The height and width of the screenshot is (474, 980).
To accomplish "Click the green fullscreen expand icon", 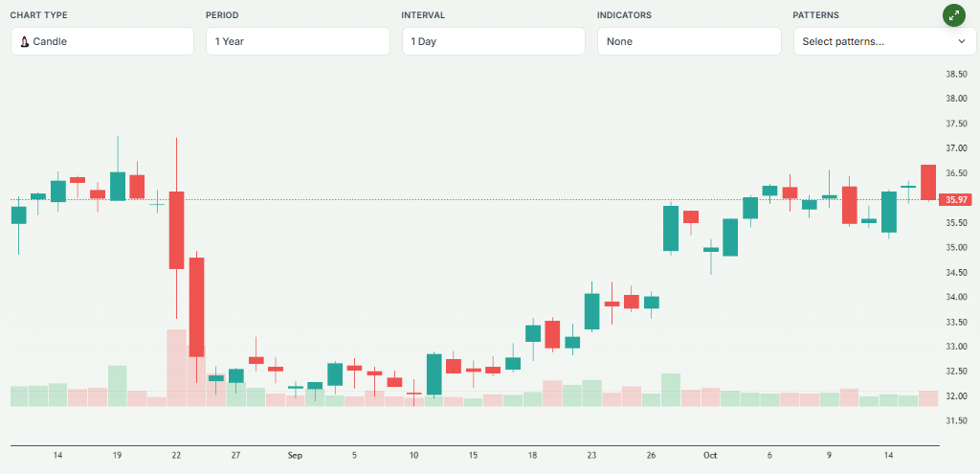I will coord(953,15).
